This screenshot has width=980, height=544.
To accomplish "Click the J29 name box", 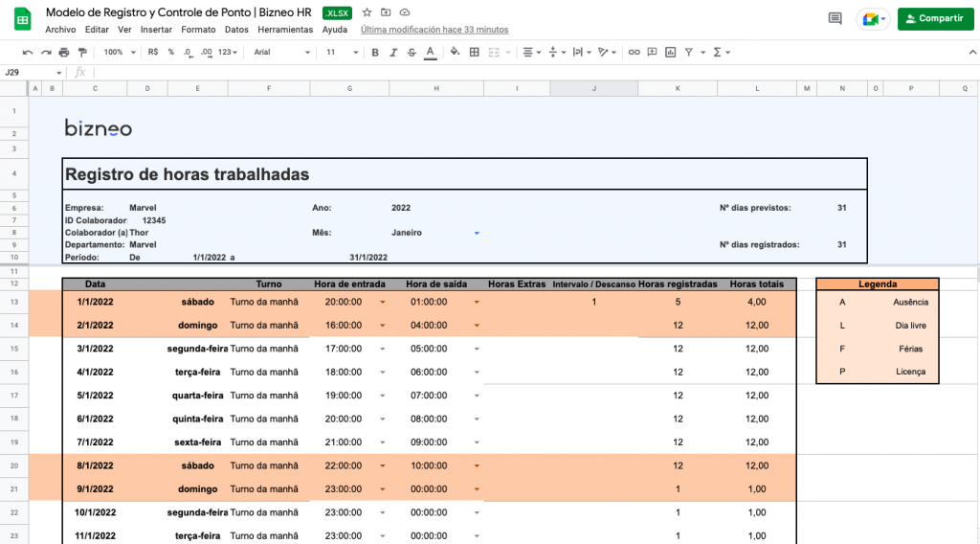I will 33,73.
